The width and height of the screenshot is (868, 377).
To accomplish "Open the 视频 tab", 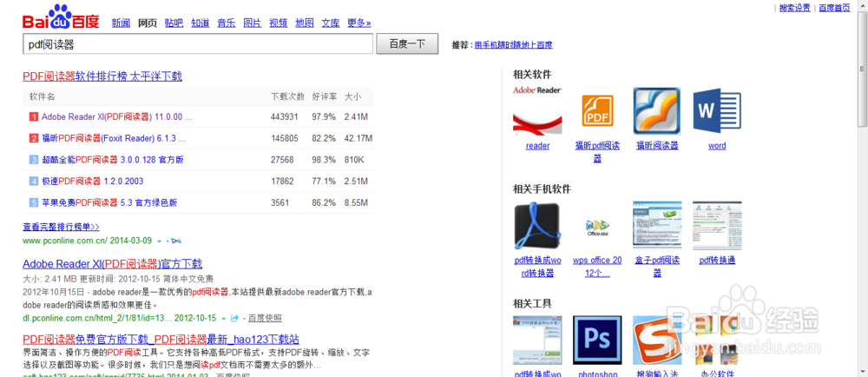I will tap(279, 23).
